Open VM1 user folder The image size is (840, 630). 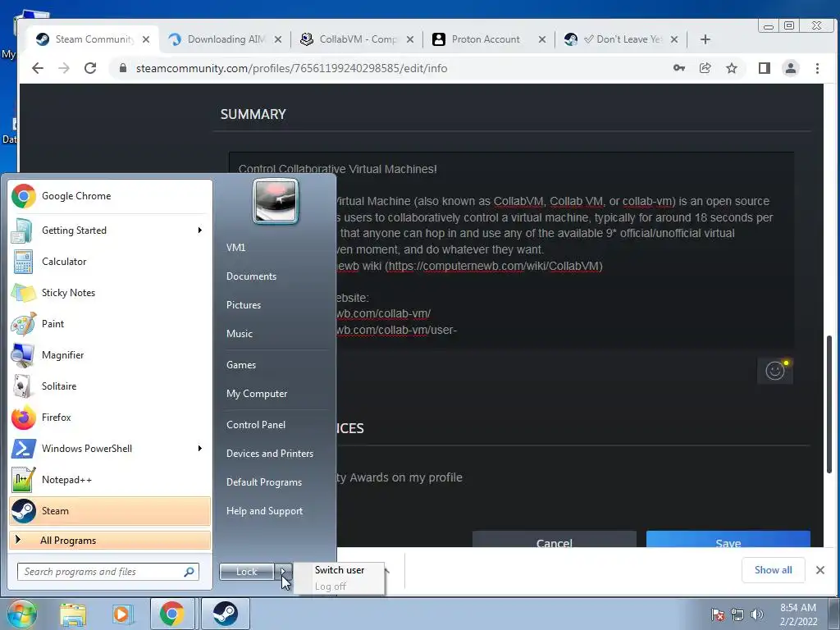pos(235,248)
